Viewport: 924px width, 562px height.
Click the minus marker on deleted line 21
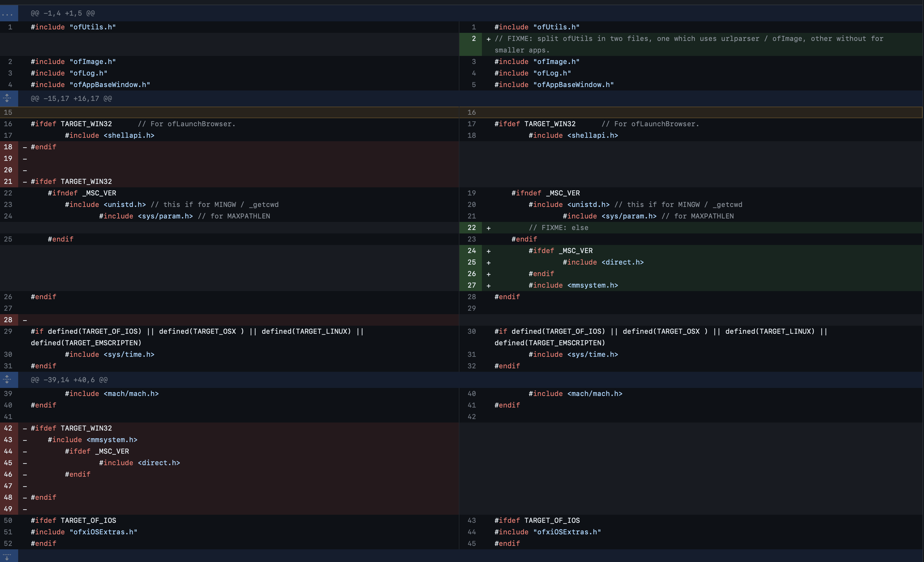tap(25, 182)
